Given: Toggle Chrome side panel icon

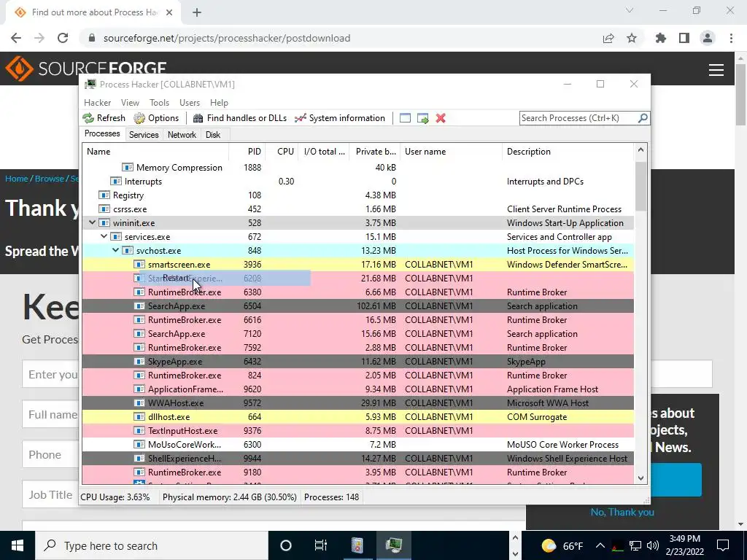Looking at the screenshot, I should point(684,38).
